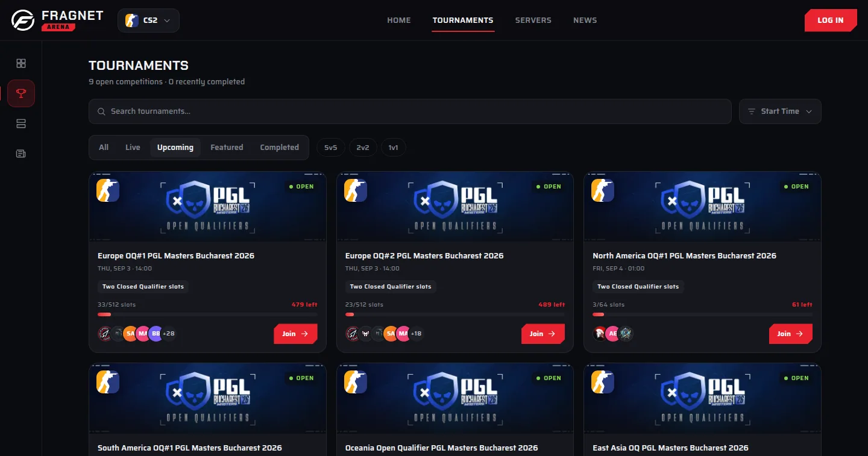Click the FRI, SEP 4 · 01:00 date text
Screen dimensions: 868x456
[618, 269]
